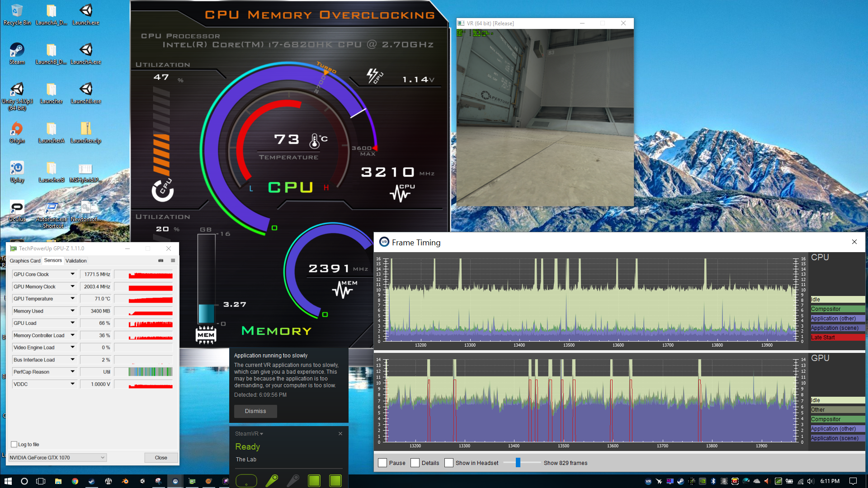Click the NVIDIA tray icon

[703, 481]
